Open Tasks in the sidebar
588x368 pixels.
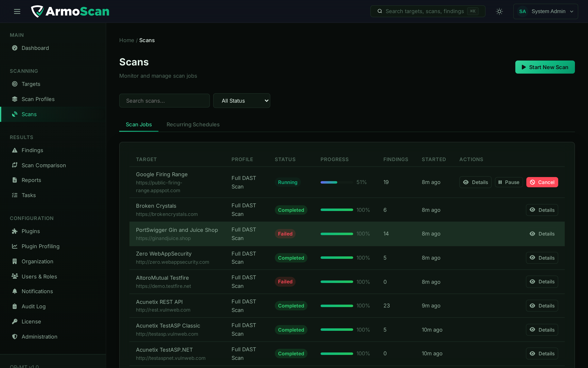(53, 195)
